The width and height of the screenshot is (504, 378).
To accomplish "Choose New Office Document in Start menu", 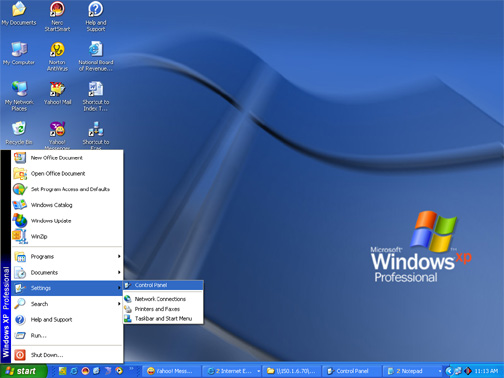I will (x=67, y=158).
